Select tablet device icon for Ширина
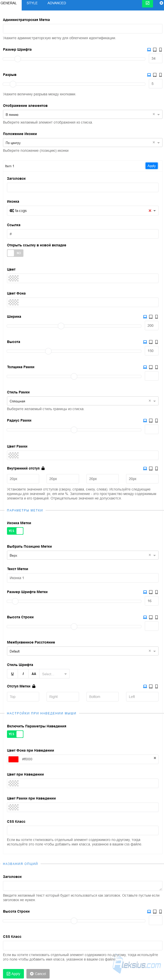164x980 pixels. (x=151, y=317)
